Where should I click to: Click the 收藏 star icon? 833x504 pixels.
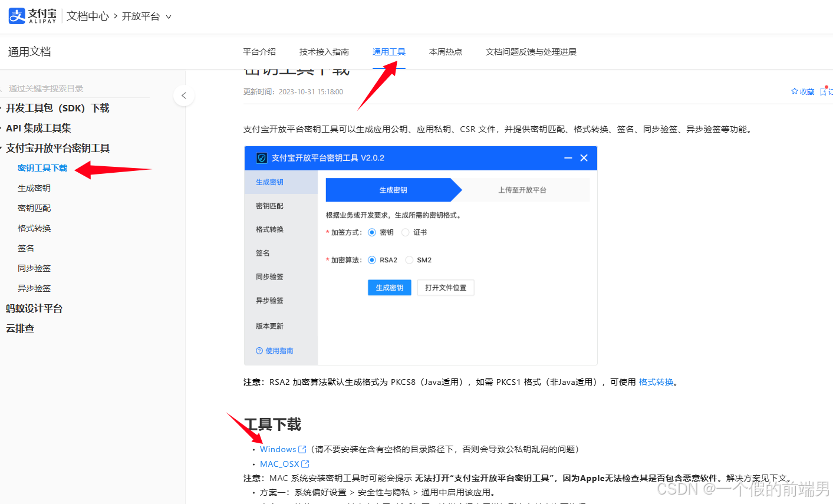pyautogui.click(x=795, y=91)
